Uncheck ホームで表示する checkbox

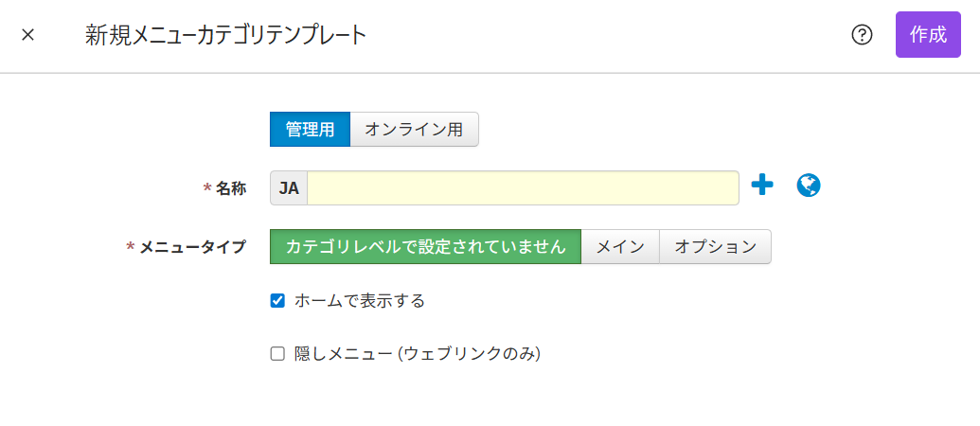[x=277, y=301]
